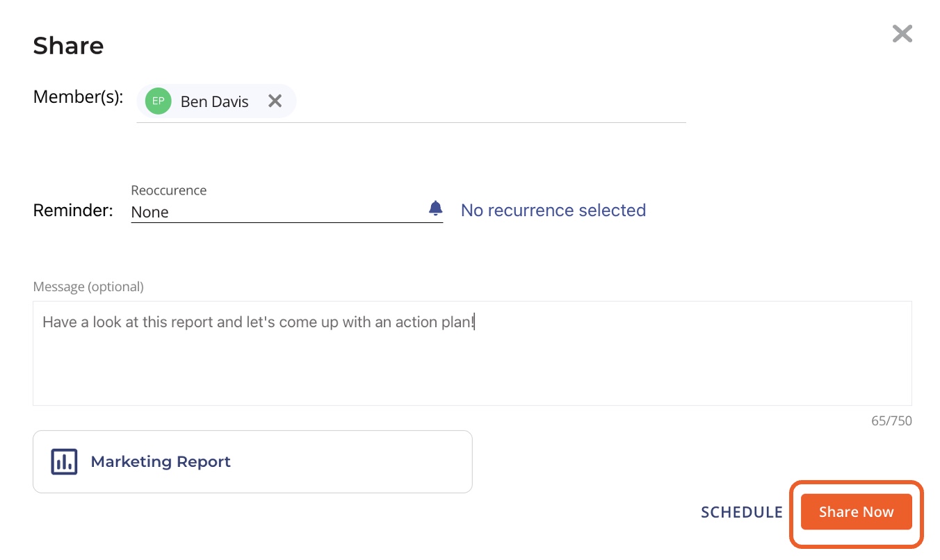
Task: Click the Marketing Report chart icon
Action: click(x=64, y=462)
